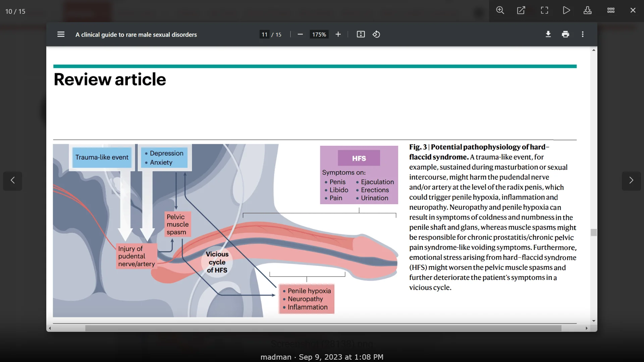Click the scroll left arrow

(x=50, y=328)
